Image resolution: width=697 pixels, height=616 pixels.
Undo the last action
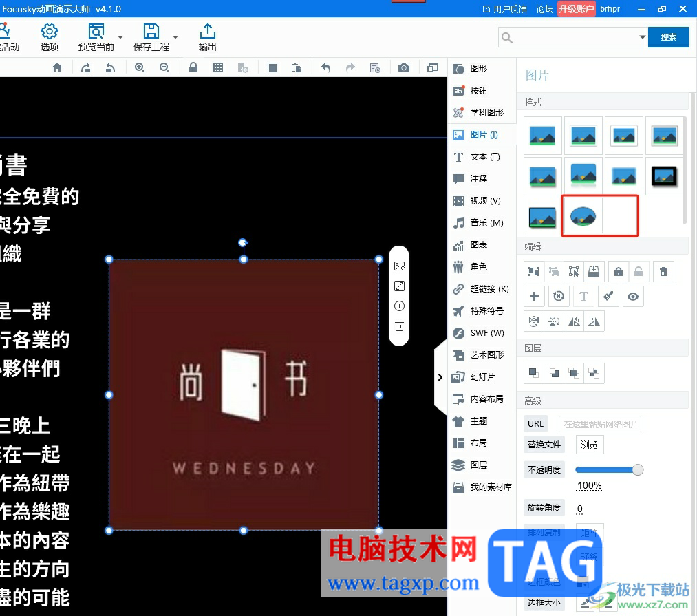(326, 67)
